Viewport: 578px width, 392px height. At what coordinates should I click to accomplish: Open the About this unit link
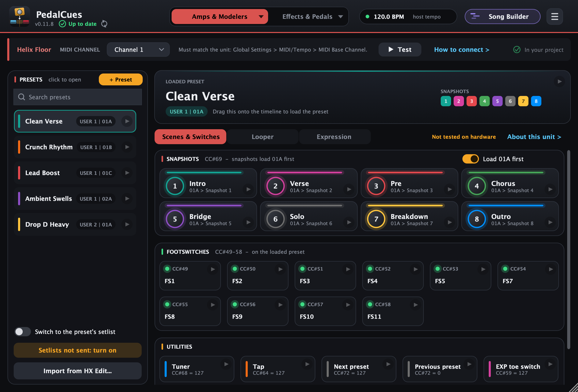coord(534,137)
